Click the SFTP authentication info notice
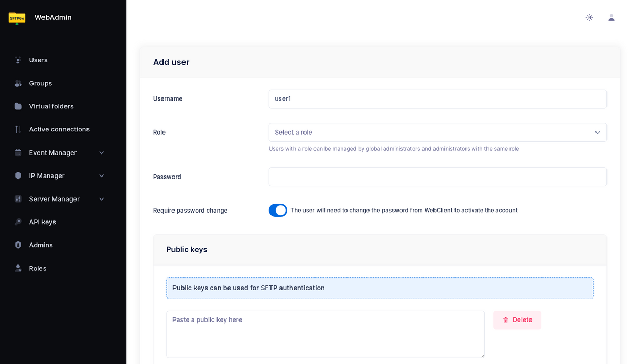The height and width of the screenshot is (364, 629). point(380,288)
